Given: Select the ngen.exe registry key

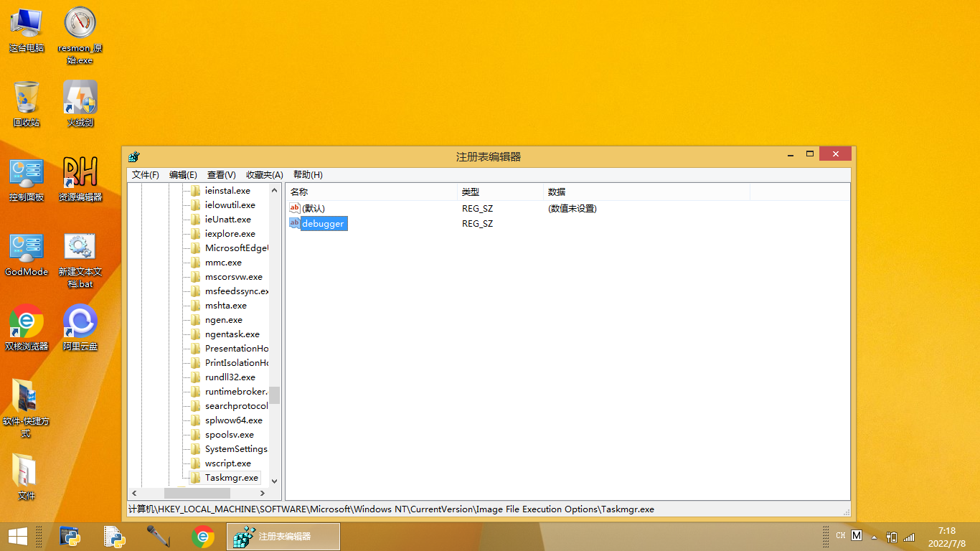Looking at the screenshot, I should [x=223, y=320].
